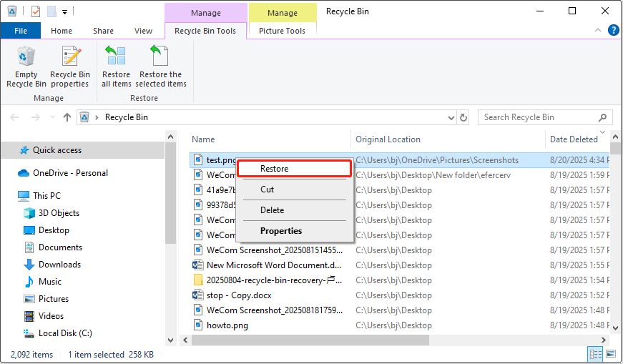Viewport: 623px width, 364px height.
Task: Click the file list scroll up arrow
Action: 615,137
